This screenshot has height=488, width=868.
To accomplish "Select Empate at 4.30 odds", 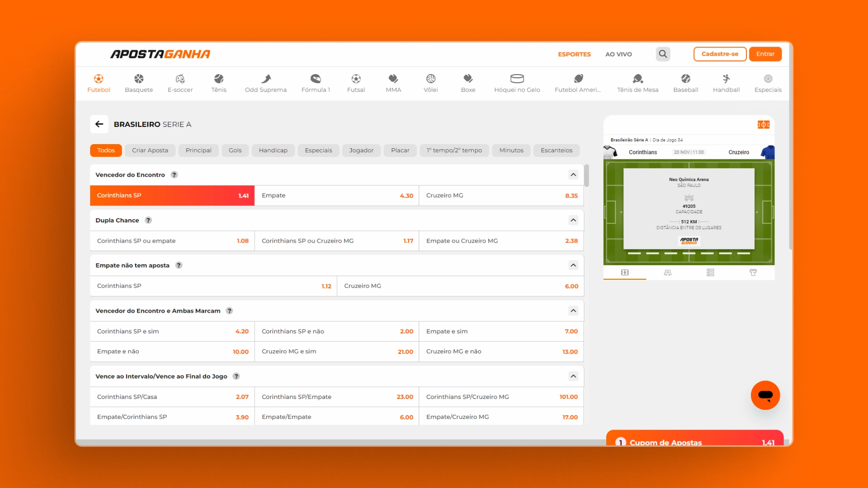I will (337, 196).
